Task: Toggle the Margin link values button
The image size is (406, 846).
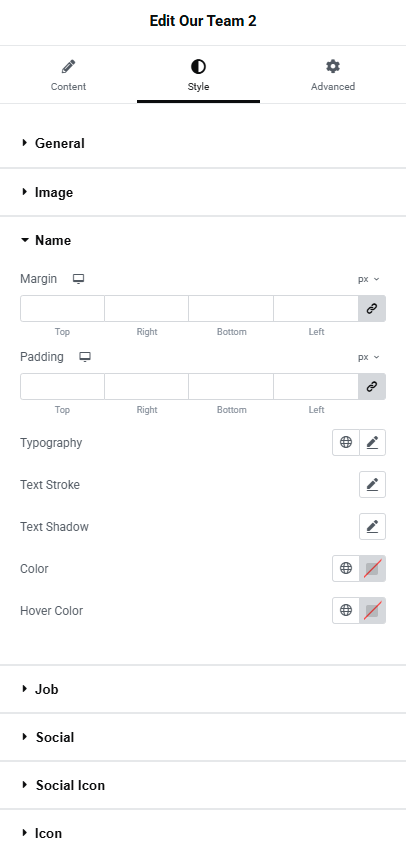Action: pos(372,309)
